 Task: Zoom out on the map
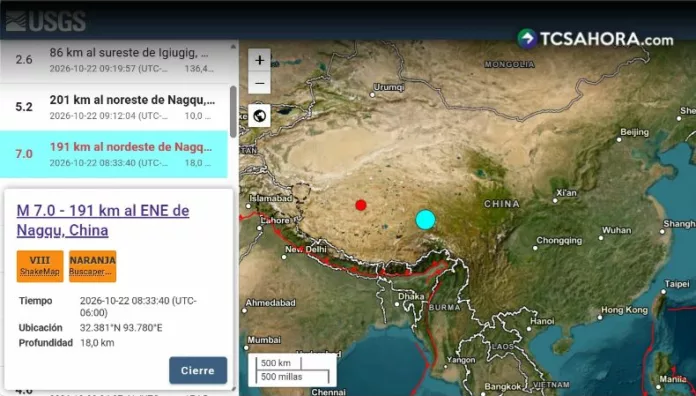pos(259,83)
